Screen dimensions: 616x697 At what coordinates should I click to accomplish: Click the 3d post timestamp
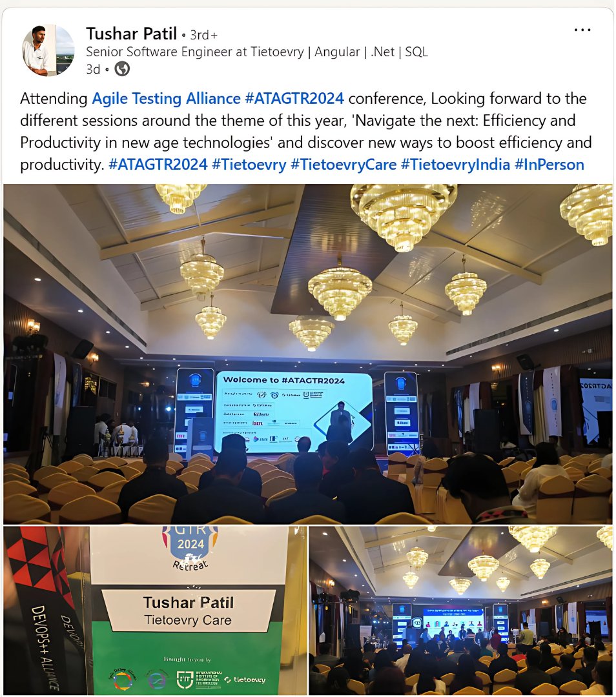coord(93,69)
